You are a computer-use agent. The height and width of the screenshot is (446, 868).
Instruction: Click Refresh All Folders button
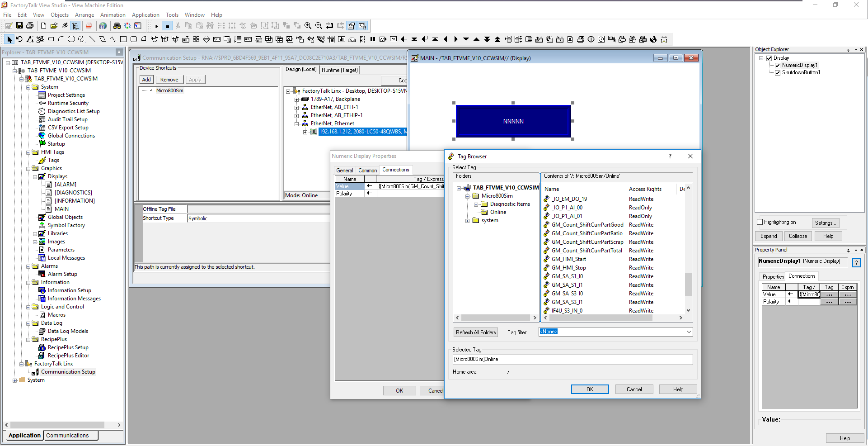point(476,332)
